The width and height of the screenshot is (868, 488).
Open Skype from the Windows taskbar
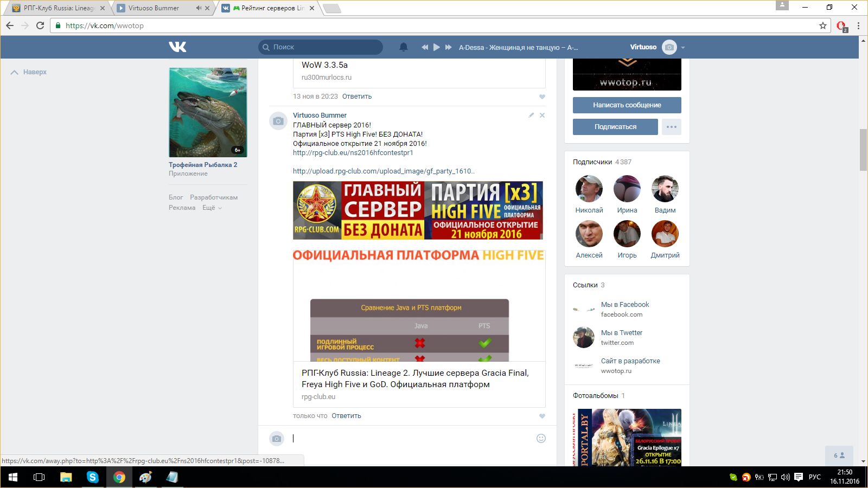tap(93, 477)
